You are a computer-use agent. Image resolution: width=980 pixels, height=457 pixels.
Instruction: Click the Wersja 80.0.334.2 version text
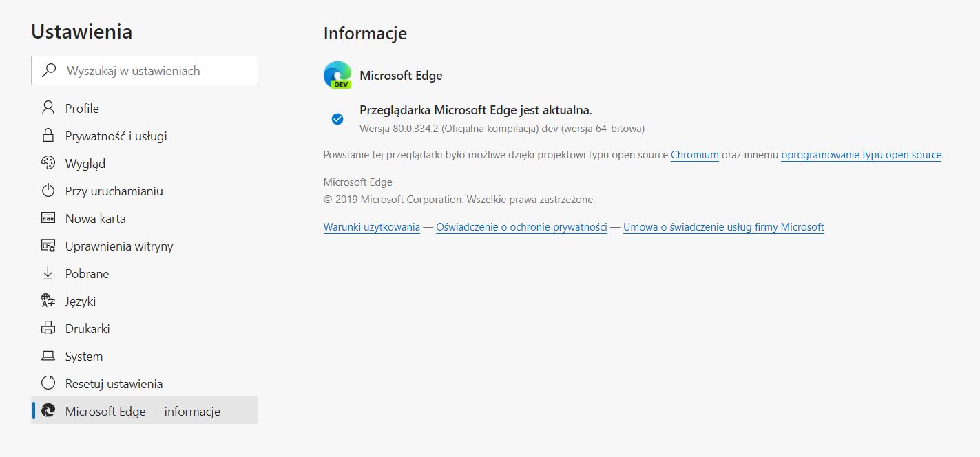coord(502,128)
